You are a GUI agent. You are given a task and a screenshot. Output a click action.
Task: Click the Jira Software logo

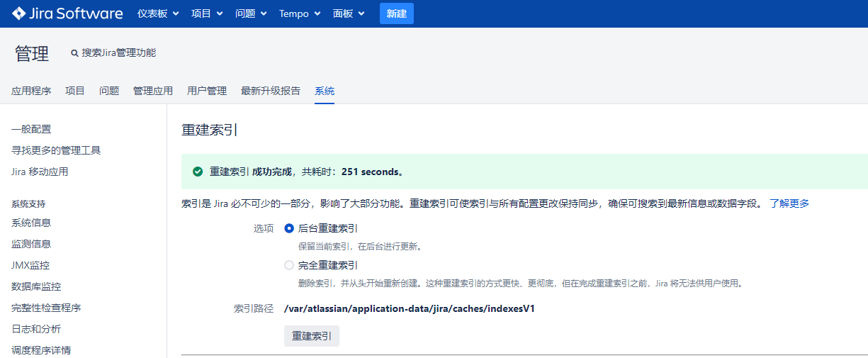click(67, 13)
